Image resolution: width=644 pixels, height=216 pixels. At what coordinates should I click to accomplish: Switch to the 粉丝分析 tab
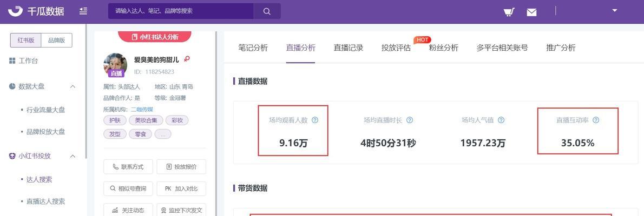(444, 48)
